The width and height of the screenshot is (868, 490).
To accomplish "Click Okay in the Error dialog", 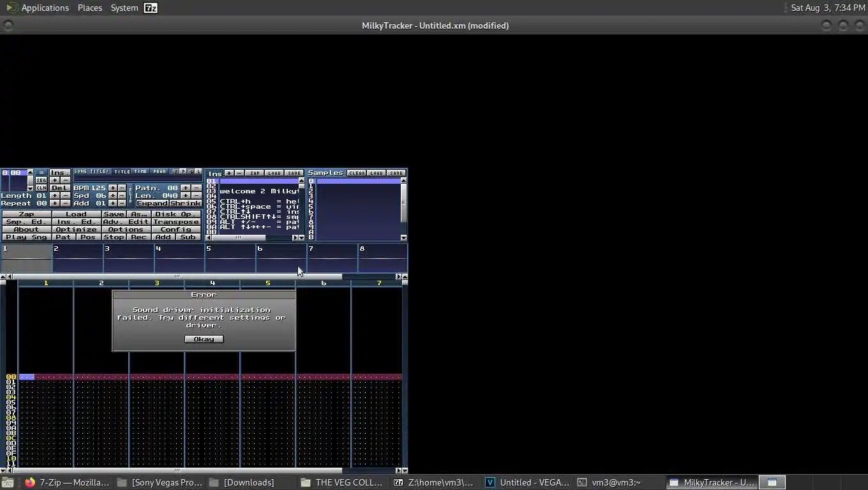I will 204,339.
